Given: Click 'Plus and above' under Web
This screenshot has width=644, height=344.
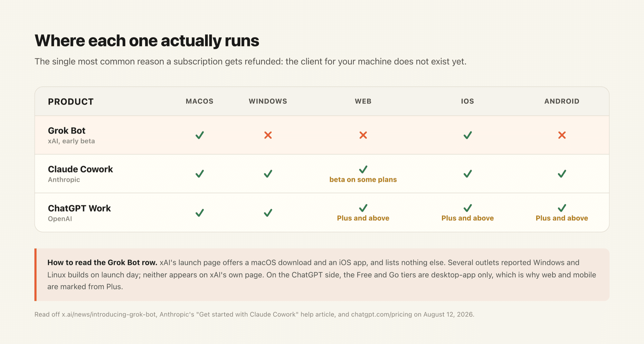Looking at the screenshot, I should (x=363, y=218).
